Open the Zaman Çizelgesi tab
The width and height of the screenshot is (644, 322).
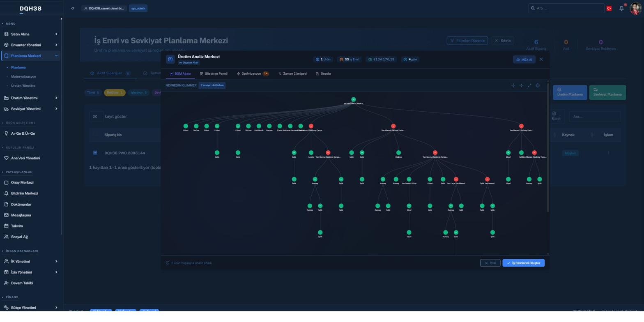[292, 74]
